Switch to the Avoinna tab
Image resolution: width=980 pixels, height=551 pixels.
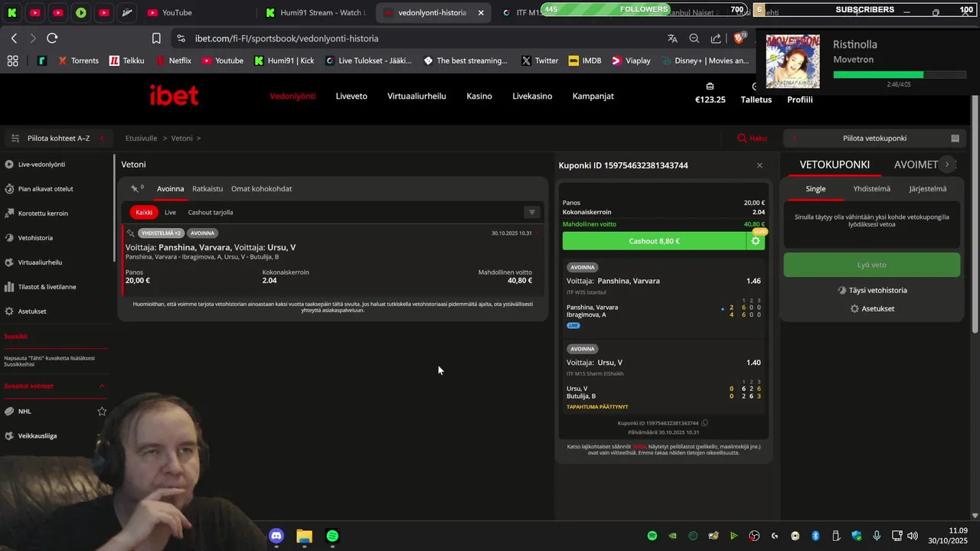pos(170,189)
